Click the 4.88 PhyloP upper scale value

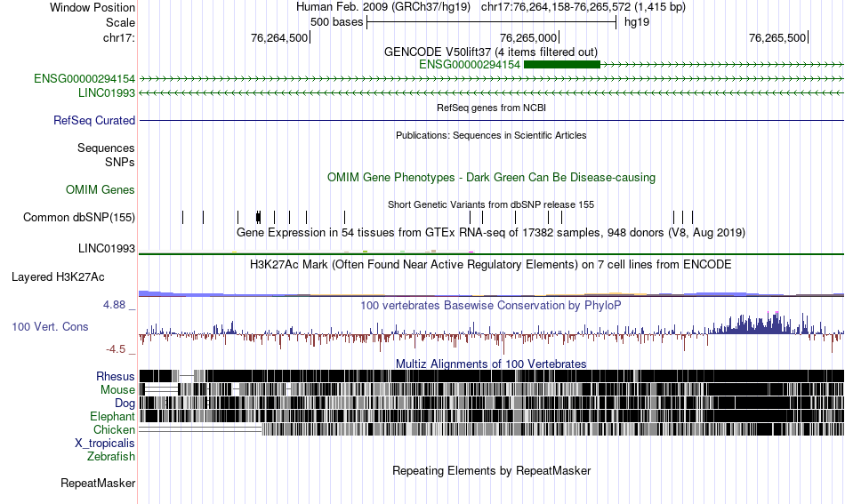click(x=114, y=305)
